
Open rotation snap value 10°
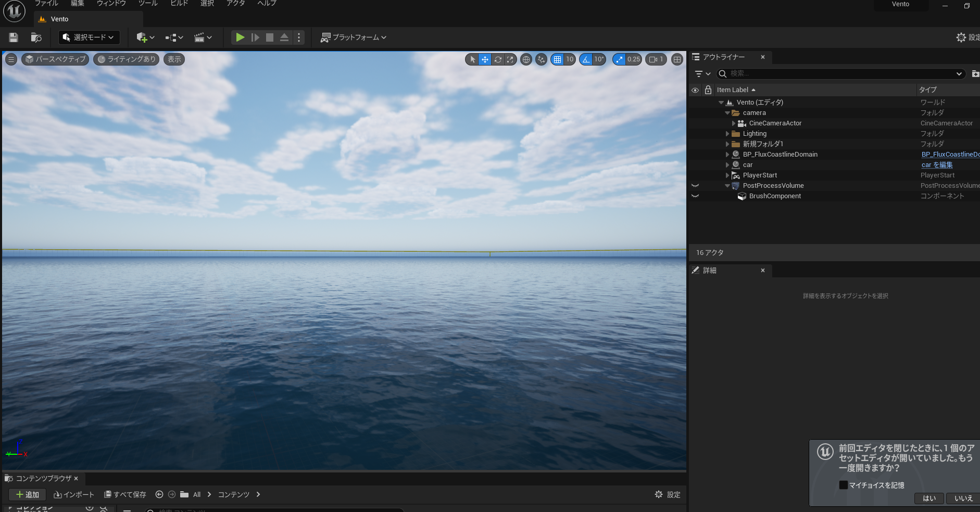599,59
